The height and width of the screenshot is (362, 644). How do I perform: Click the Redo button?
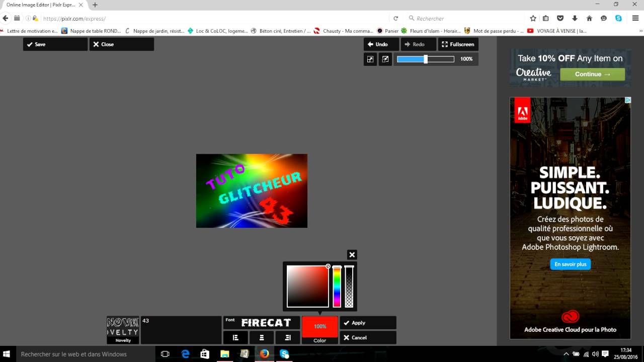419,44
